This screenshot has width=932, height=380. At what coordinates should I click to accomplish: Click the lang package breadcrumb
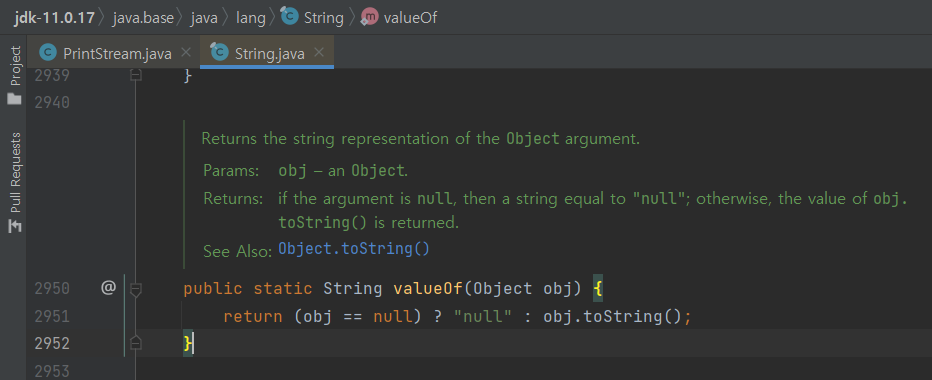click(250, 18)
